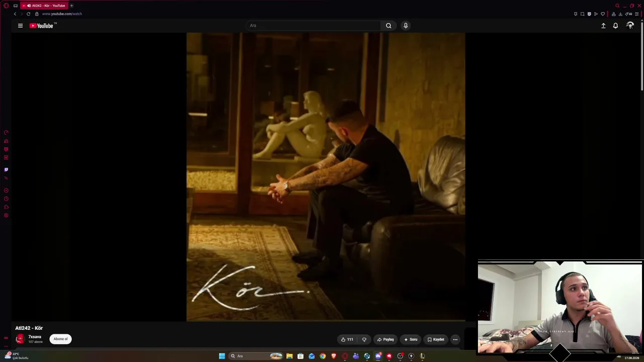Save the video with Kaydet
644x362 pixels.
point(436,339)
